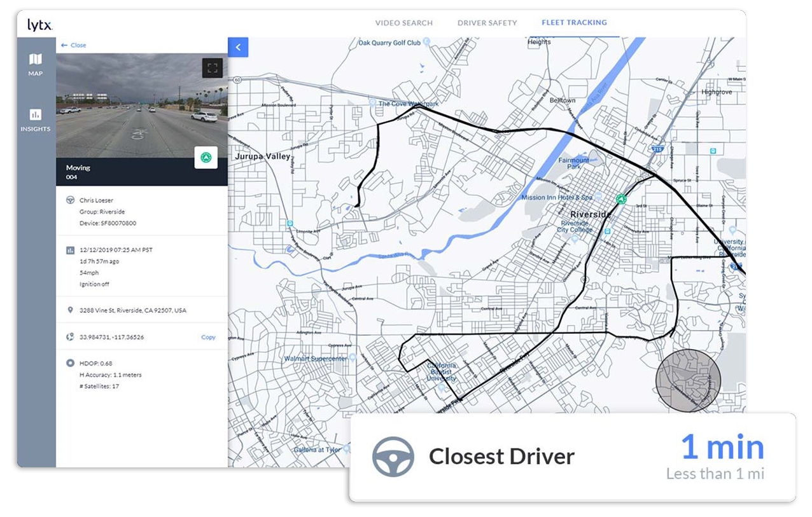812x517 pixels.
Task: Click the steering wheel driver icon
Action: 70,200
